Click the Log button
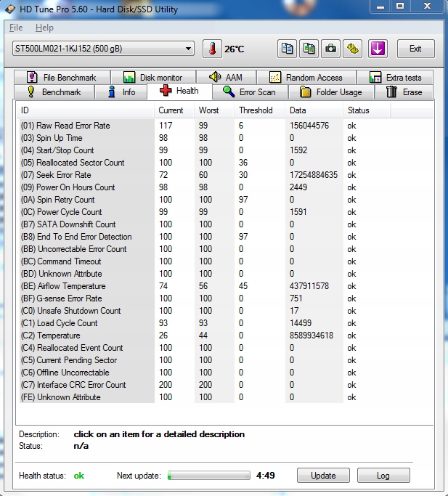448x496 pixels. (383, 476)
